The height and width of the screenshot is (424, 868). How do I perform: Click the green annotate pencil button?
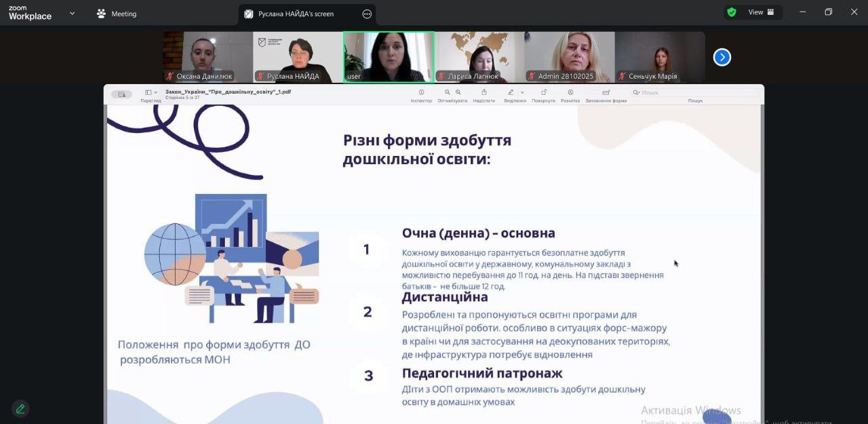click(x=20, y=408)
